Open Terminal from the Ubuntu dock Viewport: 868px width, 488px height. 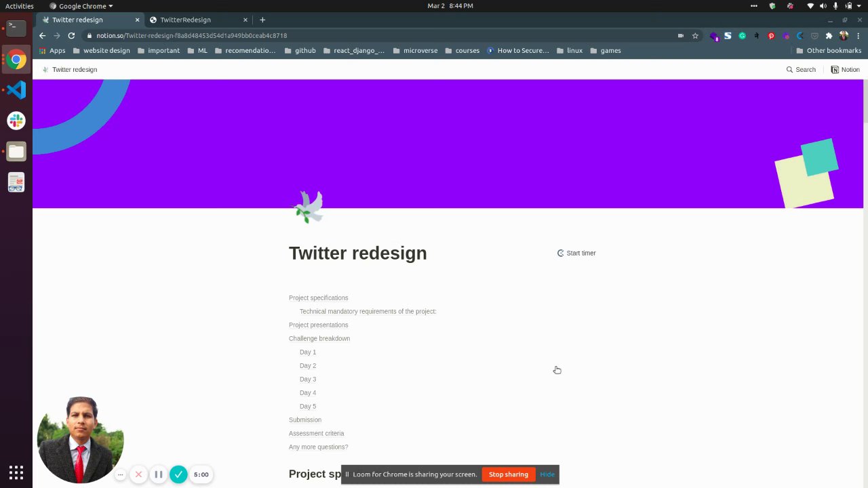point(16,28)
